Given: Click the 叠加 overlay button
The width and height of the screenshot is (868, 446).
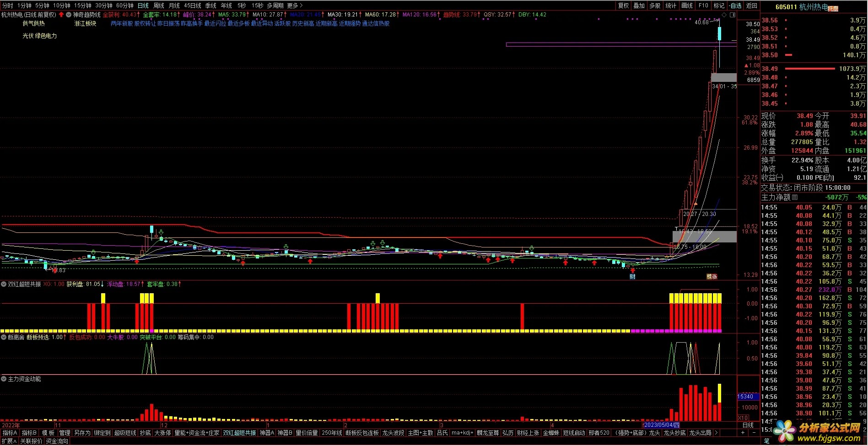Looking at the screenshot, I should [x=639, y=5].
